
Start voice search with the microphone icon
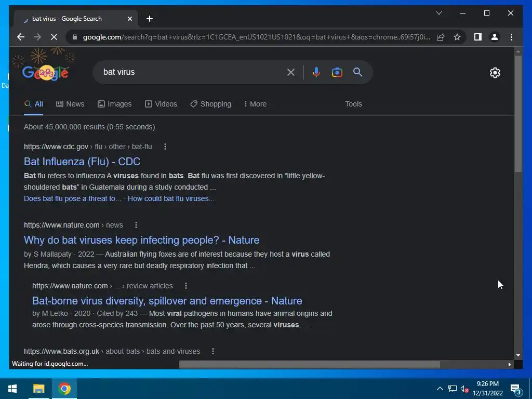pyautogui.click(x=316, y=72)
